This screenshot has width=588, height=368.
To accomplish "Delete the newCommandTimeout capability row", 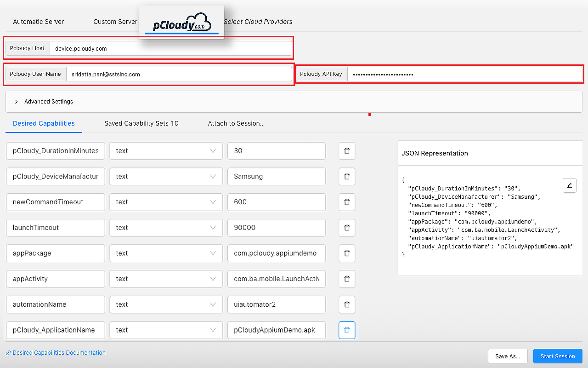I will [347, 202].
